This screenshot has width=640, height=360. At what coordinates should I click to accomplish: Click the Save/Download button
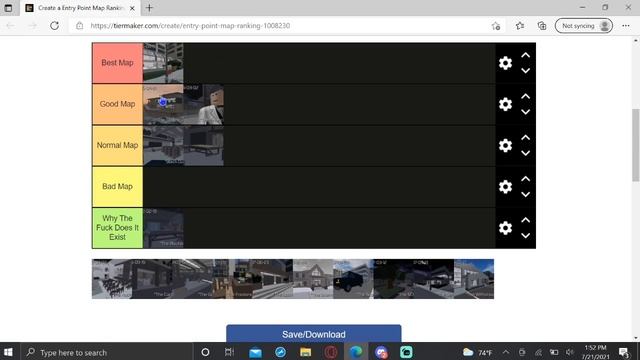click(313, 334)
